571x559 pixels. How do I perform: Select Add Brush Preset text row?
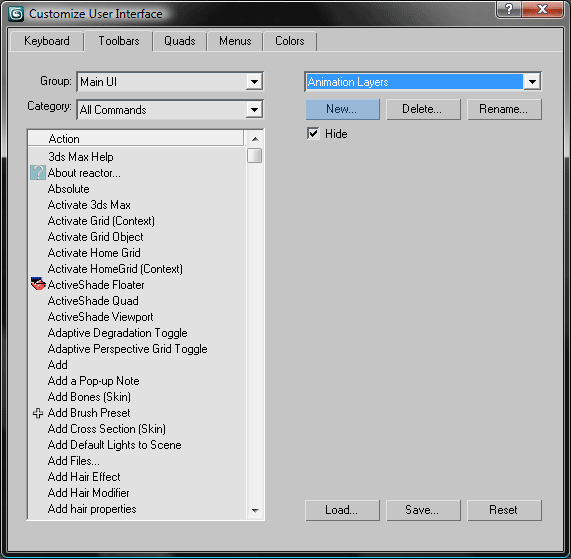tap(89, 413)
